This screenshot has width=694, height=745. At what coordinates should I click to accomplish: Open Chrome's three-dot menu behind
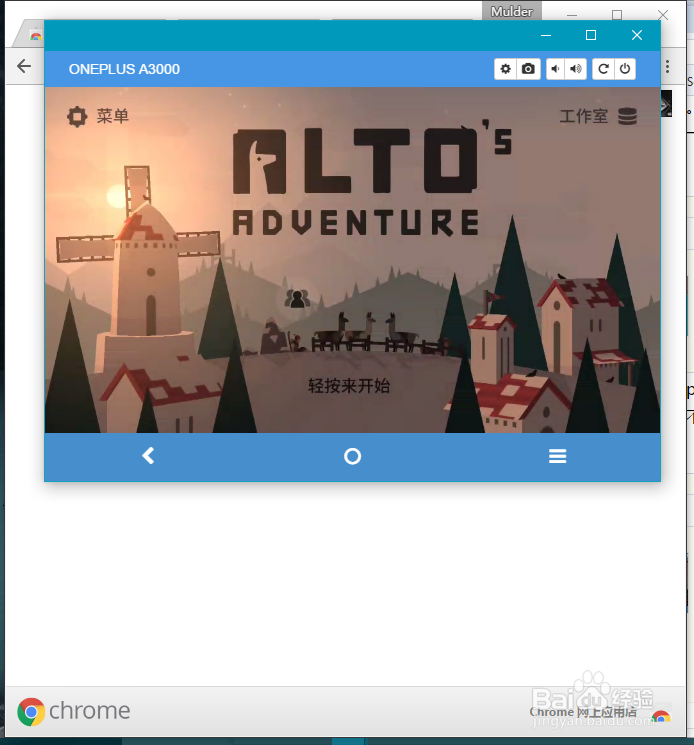pos(668,67)
